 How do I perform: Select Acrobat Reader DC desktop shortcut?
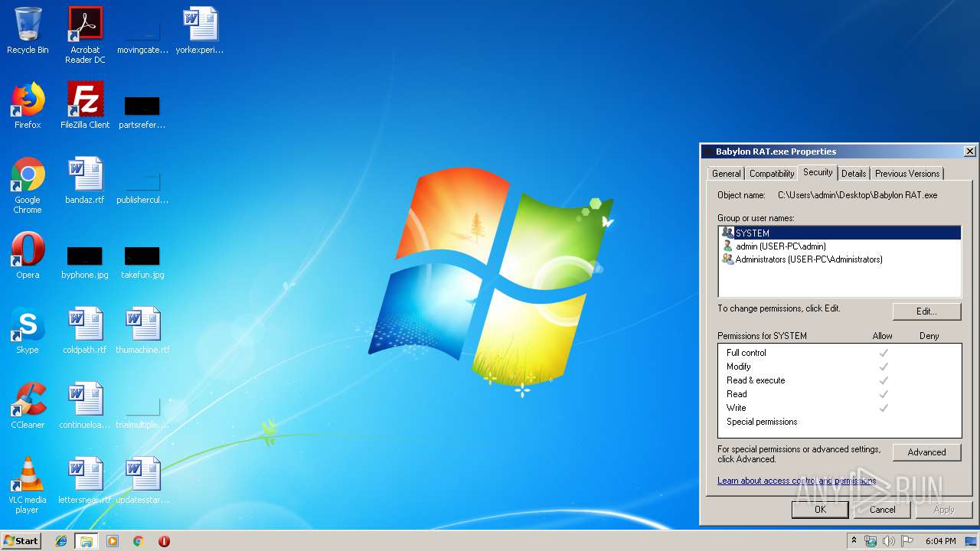(85, 35)
